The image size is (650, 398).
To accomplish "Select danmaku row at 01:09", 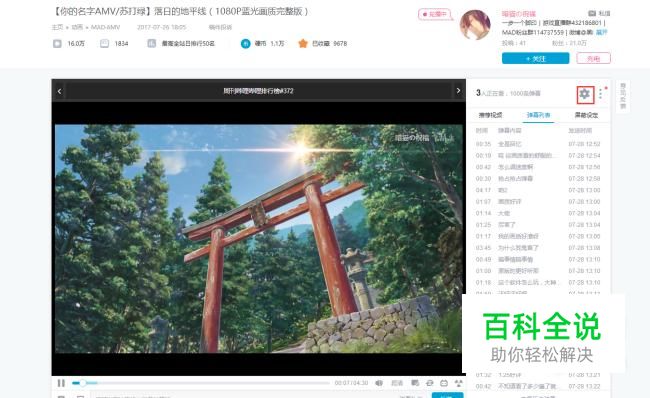I will click(x=538, y=271).
